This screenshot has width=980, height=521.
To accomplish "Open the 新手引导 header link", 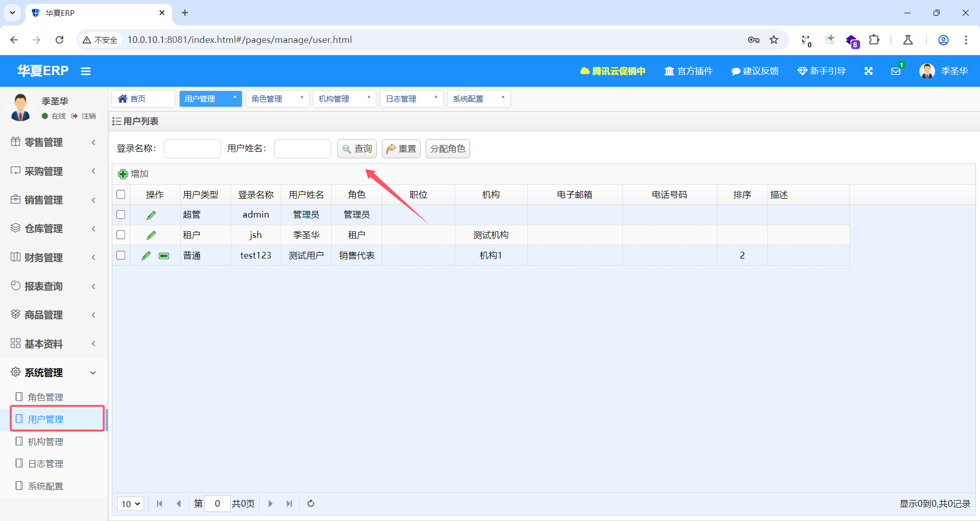I will pos(822,71).
